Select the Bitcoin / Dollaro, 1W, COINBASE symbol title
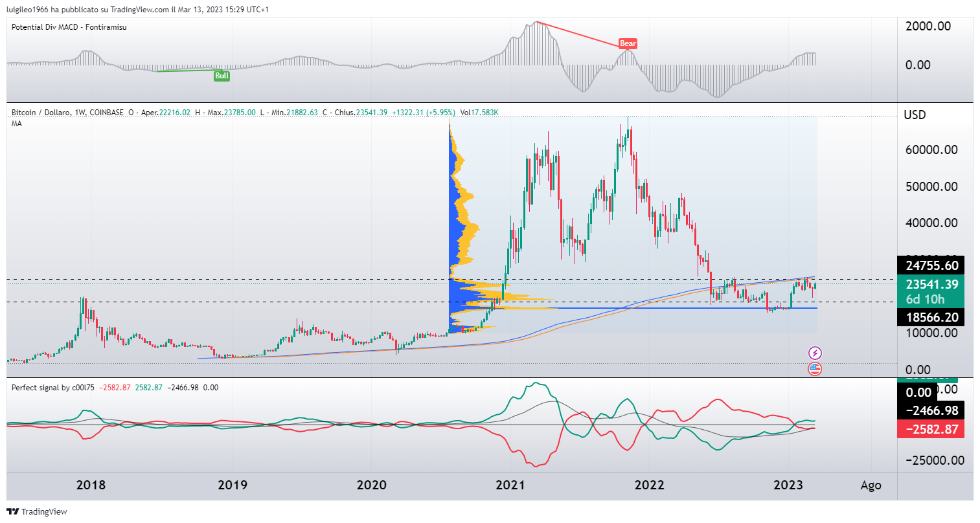980x523 pixels. [x=67, y=113]
